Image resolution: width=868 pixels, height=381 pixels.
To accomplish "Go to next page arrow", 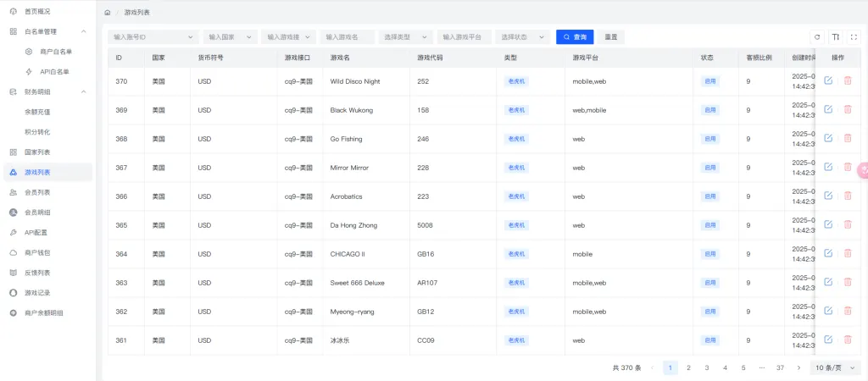I will [x=798, y=367].
